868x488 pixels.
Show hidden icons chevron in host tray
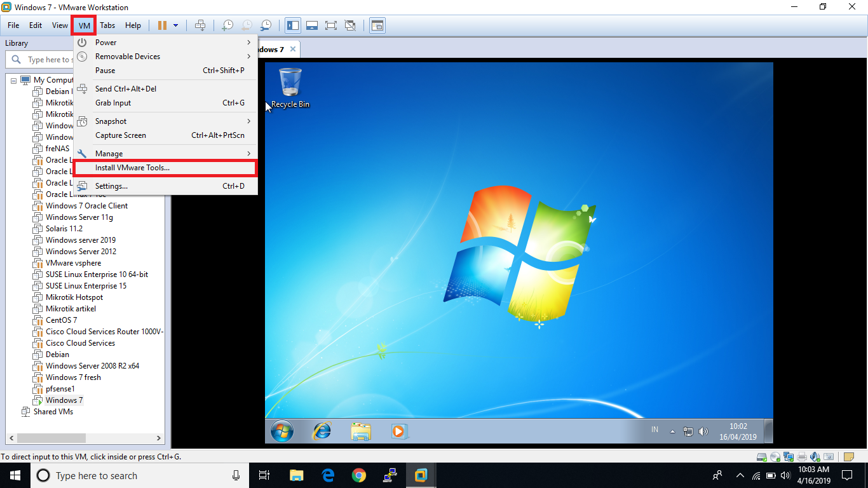(740, 475)
